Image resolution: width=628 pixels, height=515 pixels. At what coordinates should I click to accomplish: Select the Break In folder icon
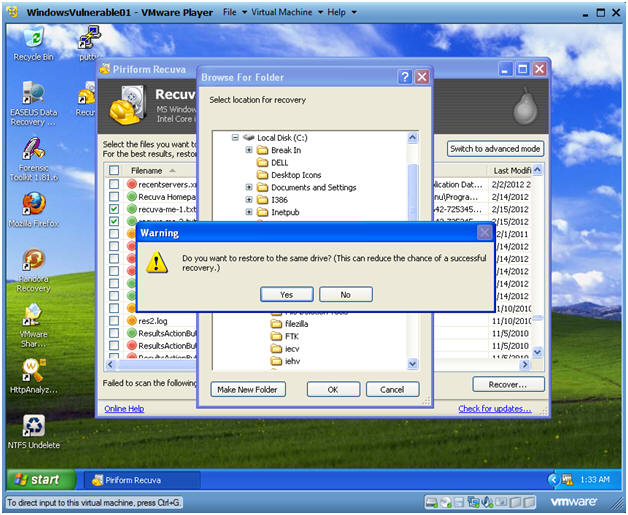(262, 150)
